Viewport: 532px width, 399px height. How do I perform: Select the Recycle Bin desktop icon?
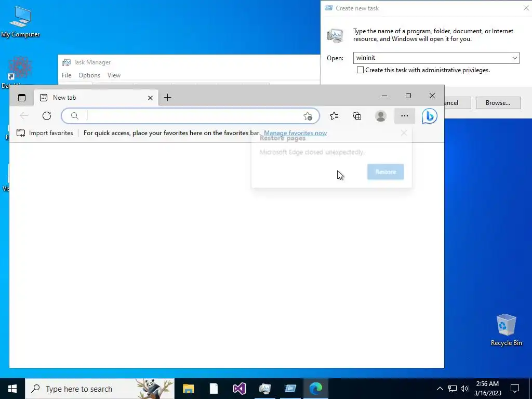pyautogui.click(x=506, y=330)
